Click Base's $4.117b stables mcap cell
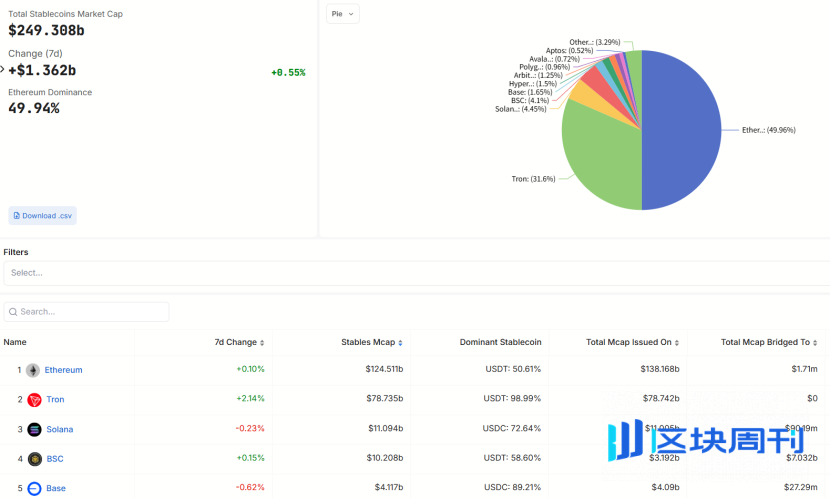 pyautogui.click(x=389, y=487)
